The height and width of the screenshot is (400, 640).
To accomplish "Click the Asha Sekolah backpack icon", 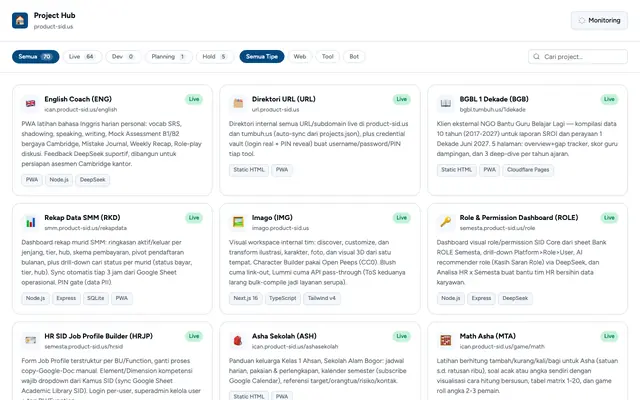I will [238, 341].
